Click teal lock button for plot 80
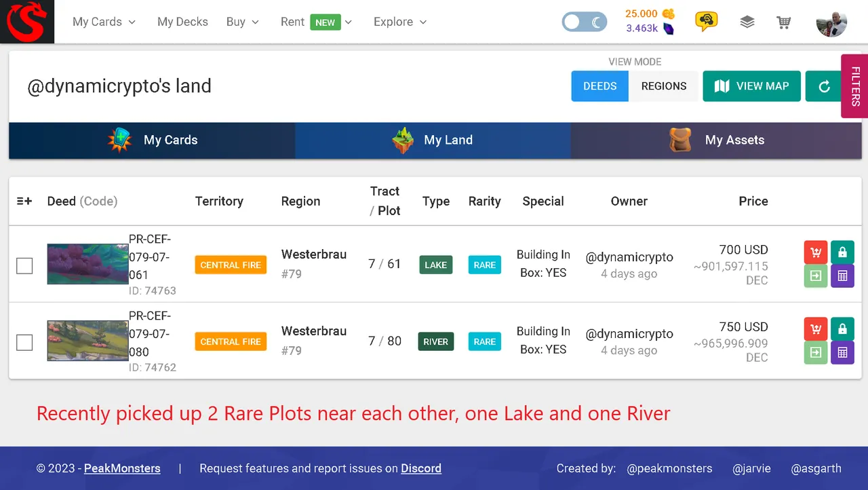868x490 pixels. pos(842,329)
